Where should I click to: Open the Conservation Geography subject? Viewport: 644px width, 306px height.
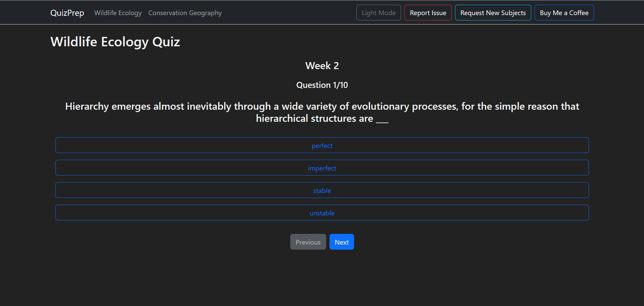[185, 13]
